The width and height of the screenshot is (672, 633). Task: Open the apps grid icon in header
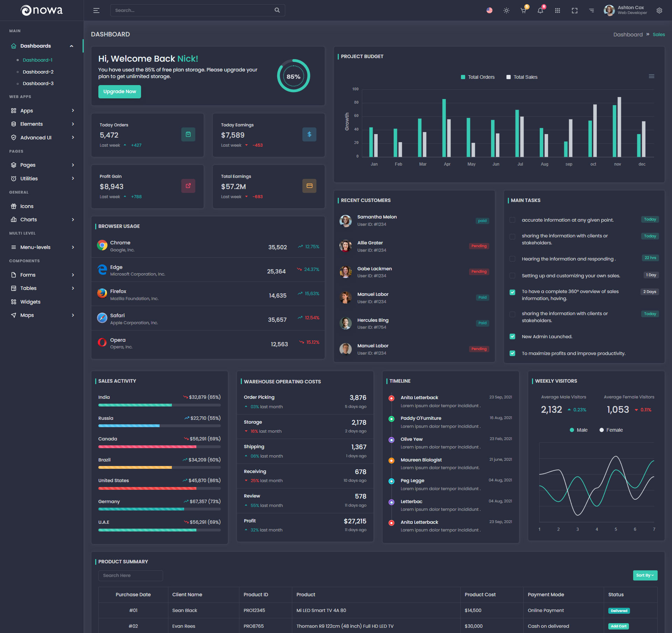pos(558,11)
